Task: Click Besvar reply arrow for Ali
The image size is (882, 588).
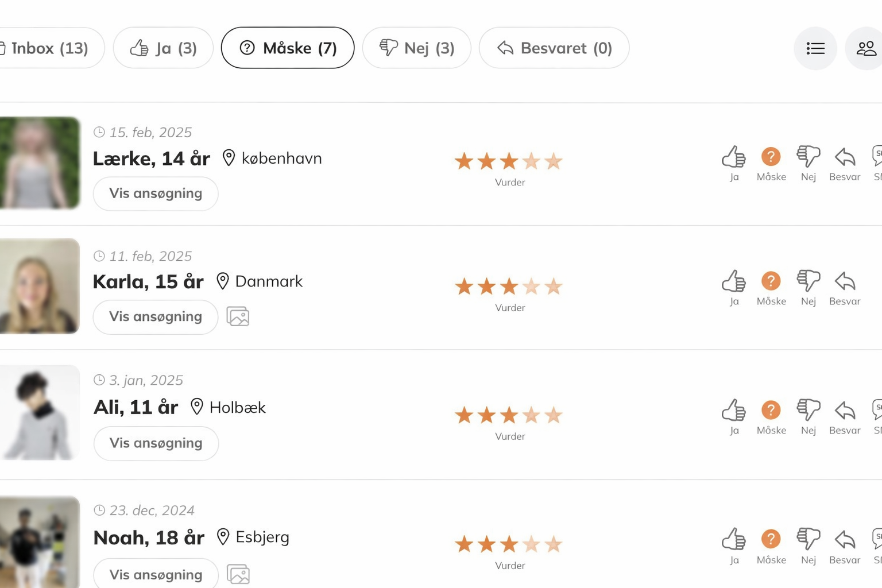Action: [x=845, y=411]
